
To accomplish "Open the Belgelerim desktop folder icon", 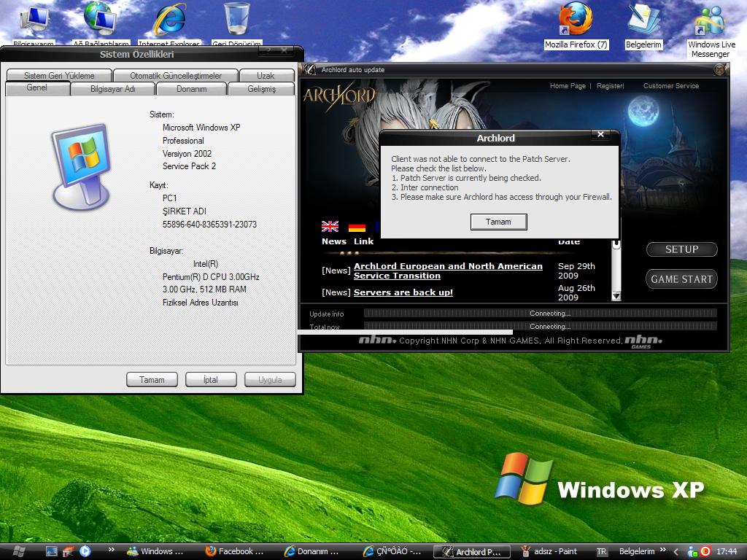I will [643, 26].
